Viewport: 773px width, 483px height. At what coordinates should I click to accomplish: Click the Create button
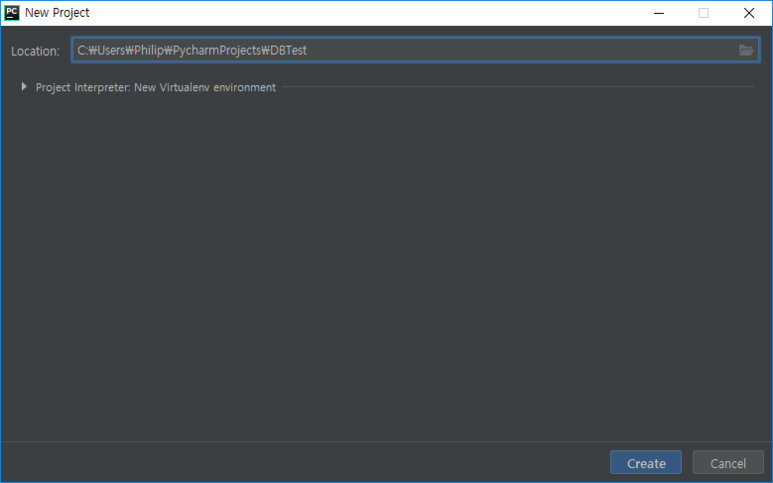(646, 463)
